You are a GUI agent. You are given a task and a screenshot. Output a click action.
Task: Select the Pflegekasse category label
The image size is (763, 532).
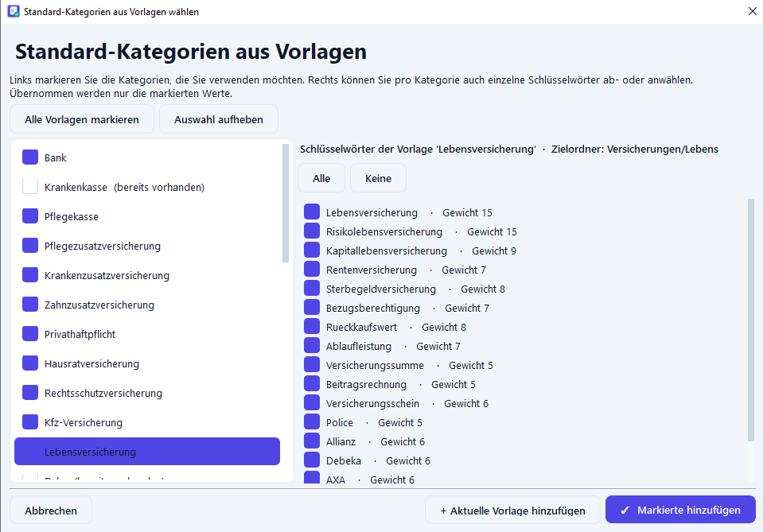point(72,217)
